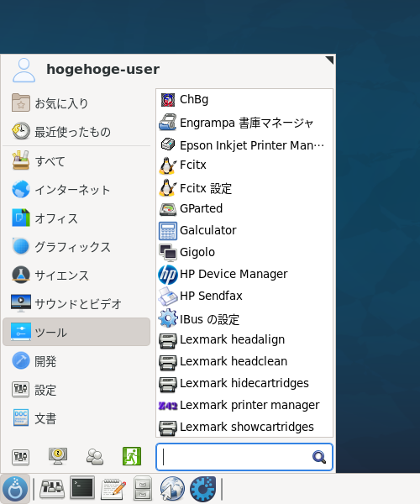The height and width of the screenshot is (504, 420).
Task: Open サウンドとビデオ multimedia category
Action: (x=76, y=303)
